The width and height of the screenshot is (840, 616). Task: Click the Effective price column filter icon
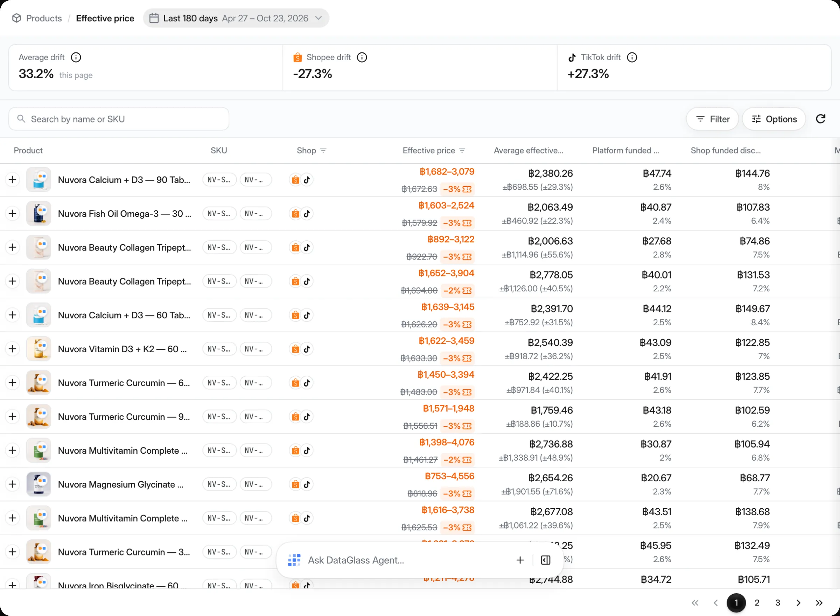(x=462, y=151)
